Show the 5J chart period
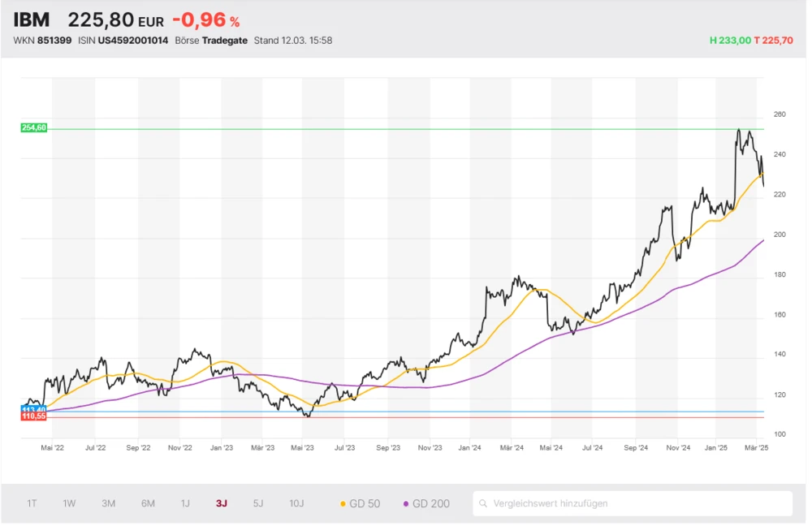812x526 pixels. [258, 503]
